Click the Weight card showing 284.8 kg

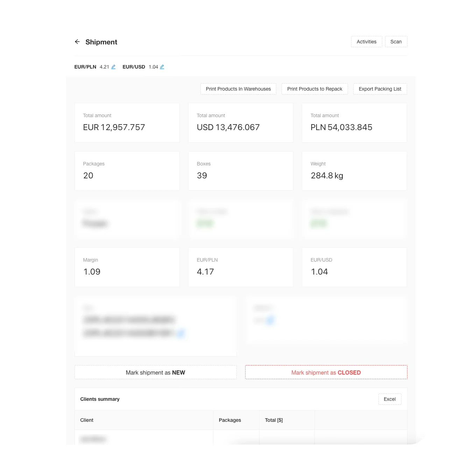[354, 171]
